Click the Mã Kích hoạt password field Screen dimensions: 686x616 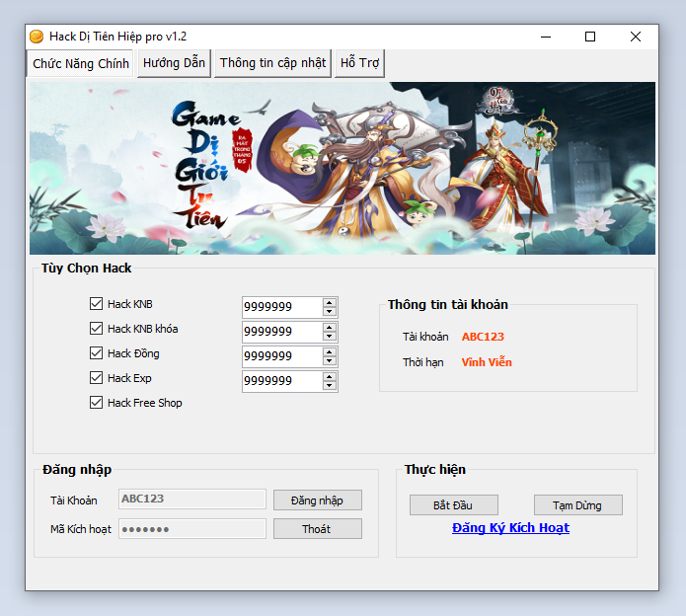[192, 529]
